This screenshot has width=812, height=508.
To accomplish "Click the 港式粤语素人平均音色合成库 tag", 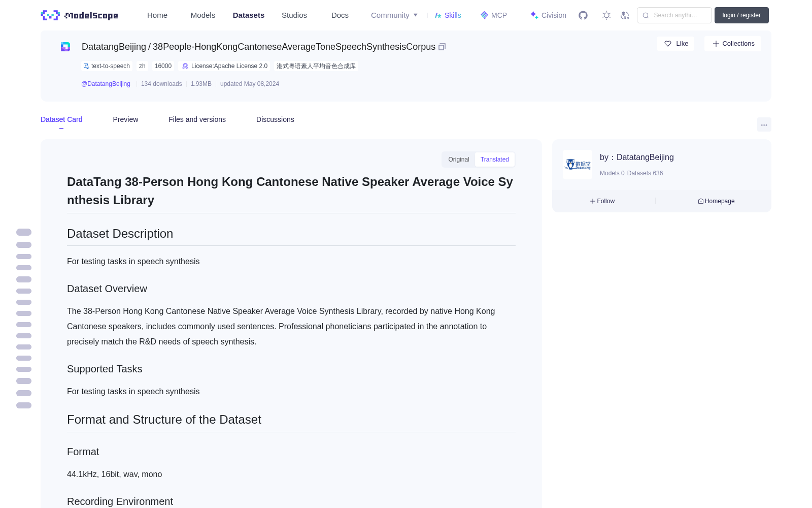I will pyautogui.click(x=316, y=66).
